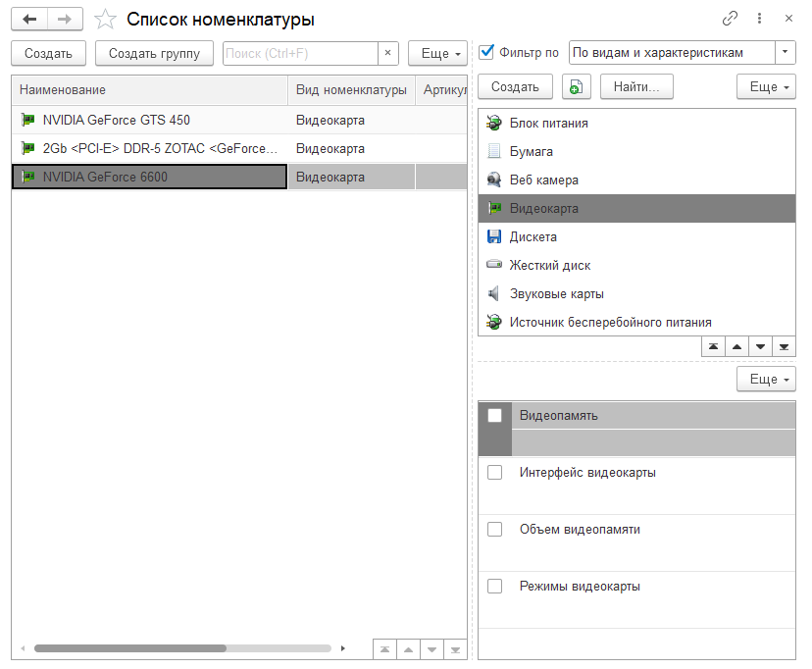
Task: Click the Найти... button
Action: pyautogui.click(x=636, y=87)
